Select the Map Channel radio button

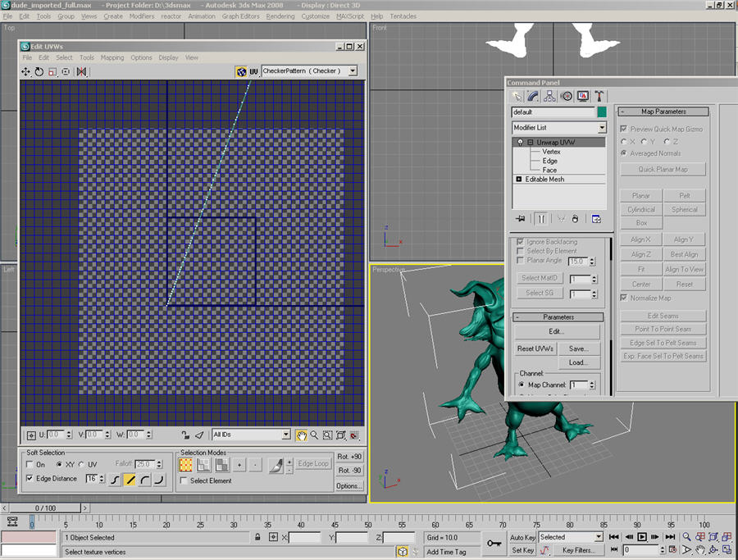(x=522, y=385)
